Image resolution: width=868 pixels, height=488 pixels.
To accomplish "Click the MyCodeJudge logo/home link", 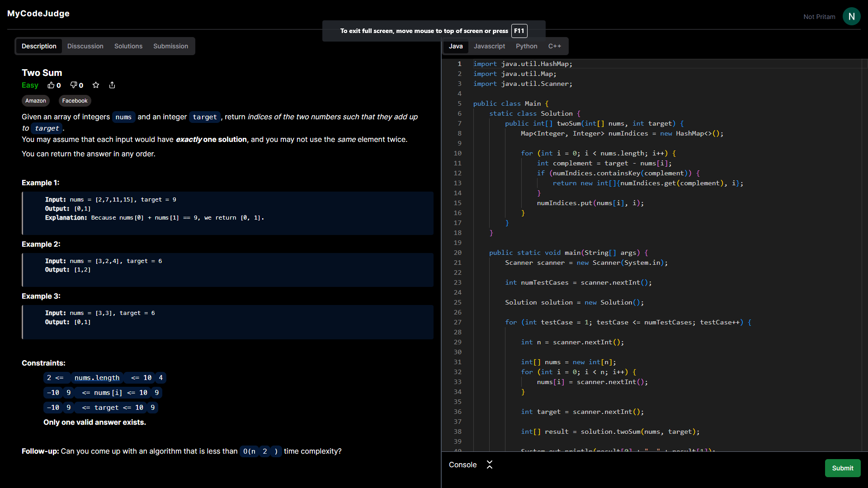I will (x=38, y=13).
